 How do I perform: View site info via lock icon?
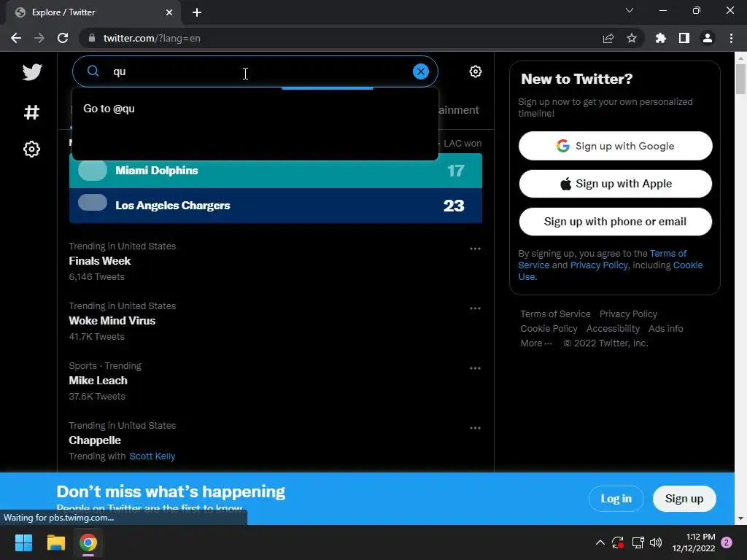(92, 38)
